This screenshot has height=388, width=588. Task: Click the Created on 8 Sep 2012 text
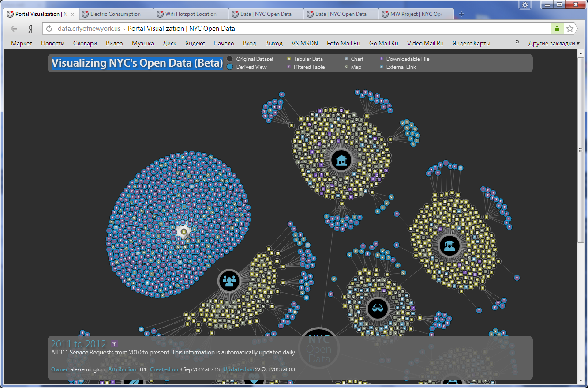coord(185,369)
